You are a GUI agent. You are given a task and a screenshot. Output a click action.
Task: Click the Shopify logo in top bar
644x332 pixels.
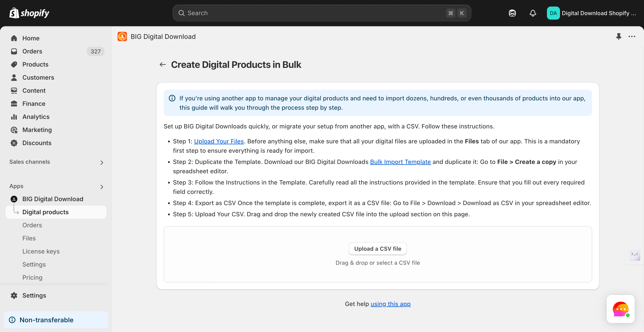click(x=29, y=13)
